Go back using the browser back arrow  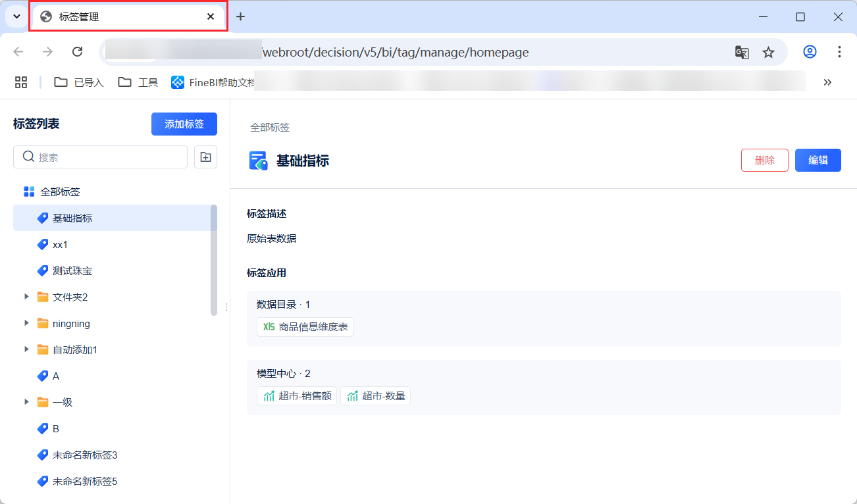tap(18, 52)
